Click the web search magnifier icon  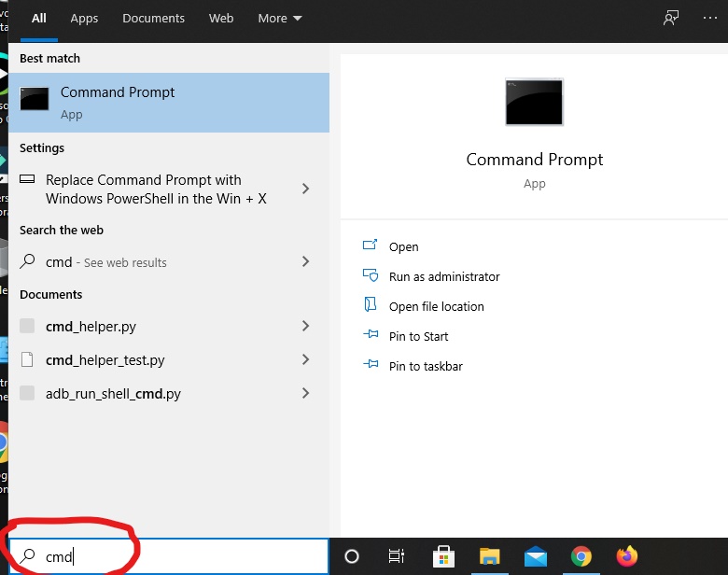tap(27, 261)
